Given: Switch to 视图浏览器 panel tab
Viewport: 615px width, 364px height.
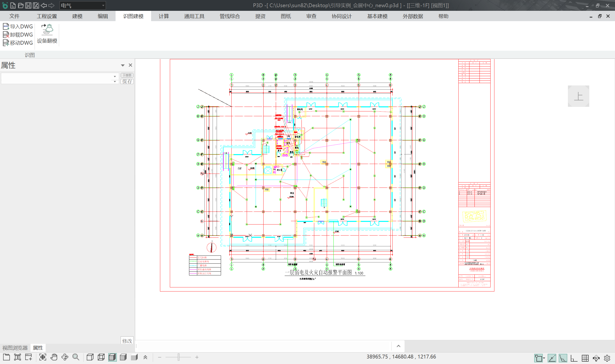Looking at the screenshot, I should 15,348.
